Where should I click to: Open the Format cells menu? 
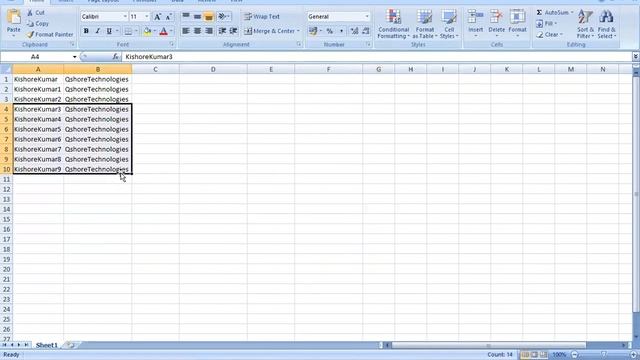click(x=517, y=24)
